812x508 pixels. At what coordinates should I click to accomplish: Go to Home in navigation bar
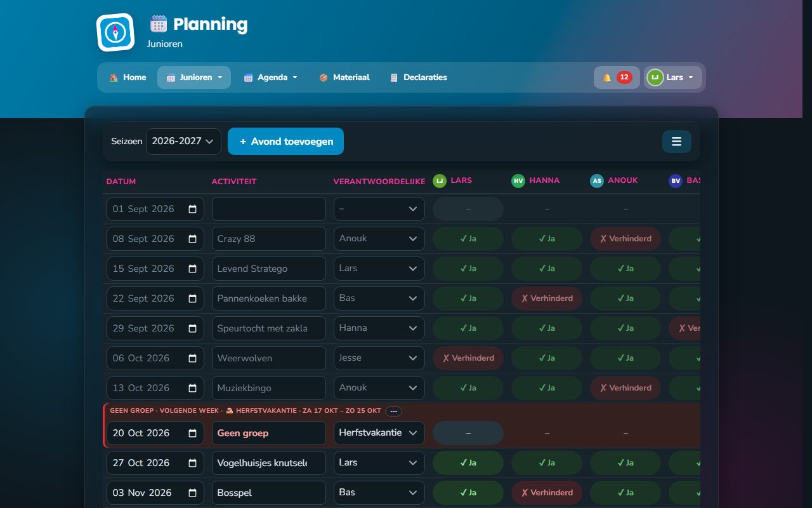128,77
